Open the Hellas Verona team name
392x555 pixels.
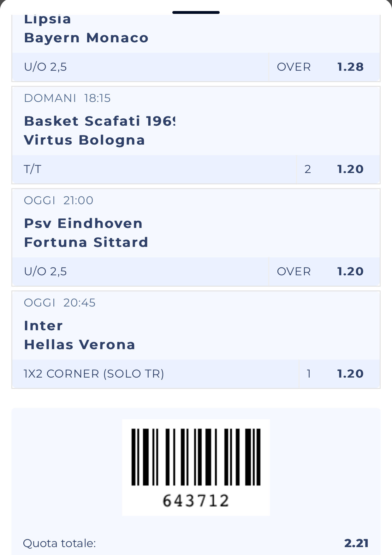80,345
